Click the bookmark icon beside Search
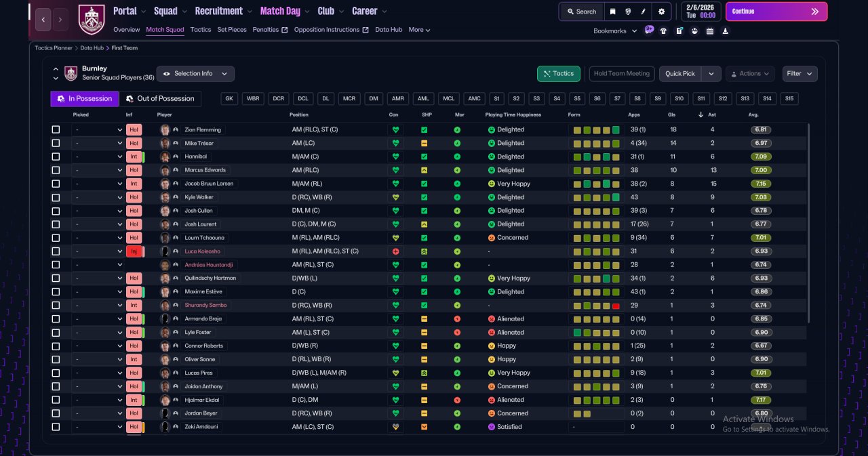The width and height of the screenshot is (868, 456). pos(613,12)
